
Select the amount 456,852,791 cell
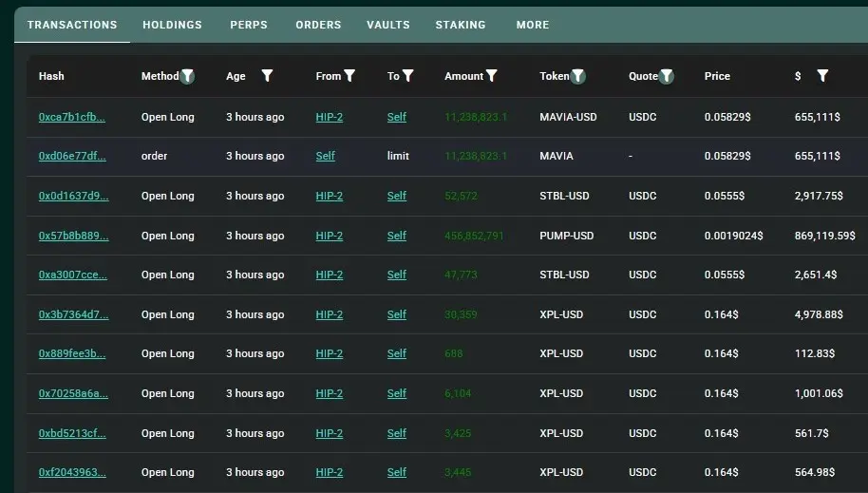[x=475, y=236]
